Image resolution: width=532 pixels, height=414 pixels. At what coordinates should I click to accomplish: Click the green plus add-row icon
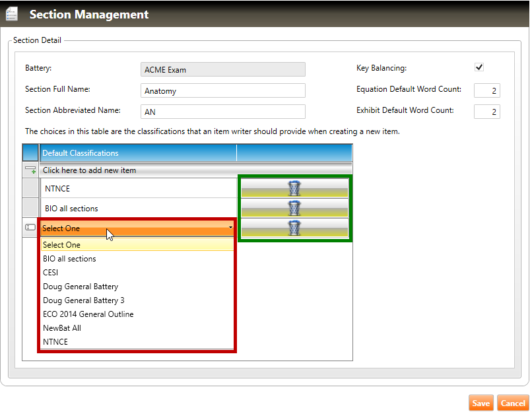(x=30, y=170)
